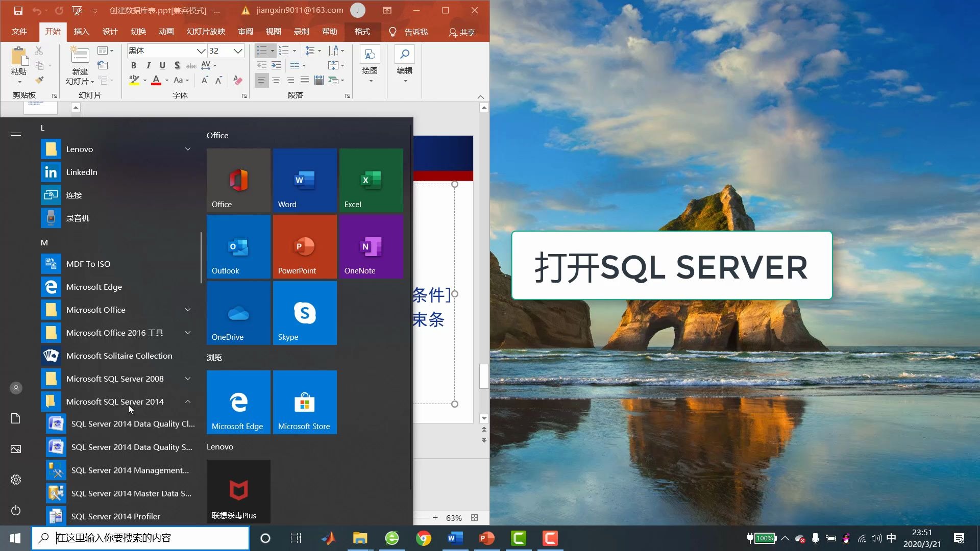Click the 新建幻灯片 button
The image size is (980, 551).
click(x=80, y=55)
